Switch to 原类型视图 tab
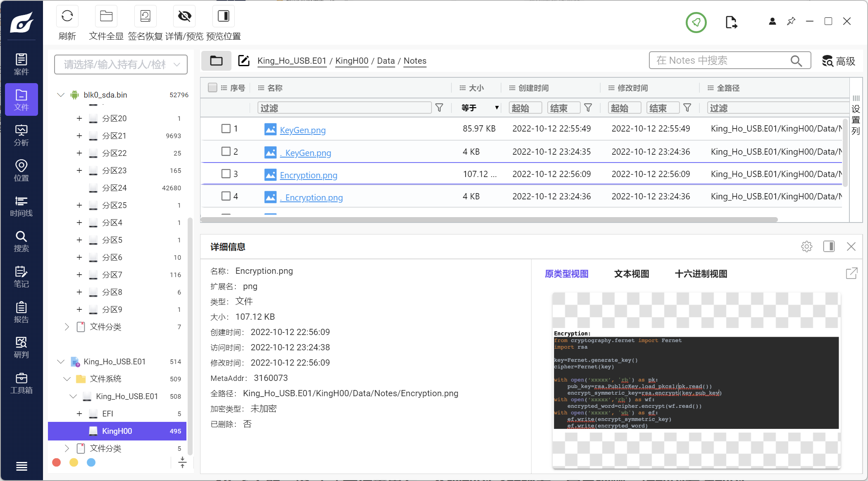The height and width of the screenshot is (481, 868). [x=566, y=274]
